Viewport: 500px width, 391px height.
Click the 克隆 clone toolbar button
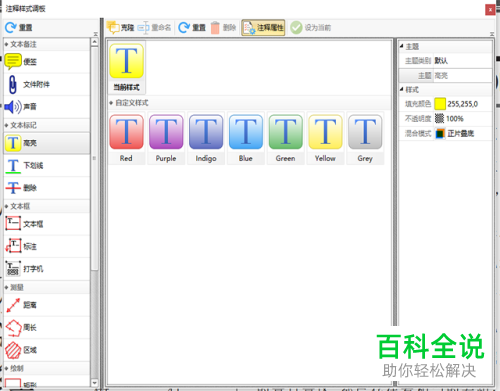(121, 28)
